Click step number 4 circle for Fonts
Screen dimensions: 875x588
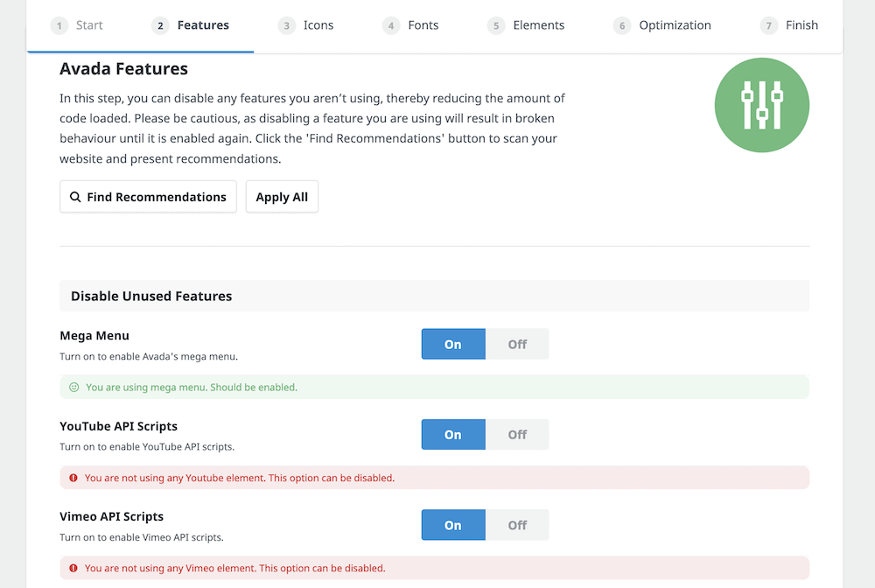pos(391,25)
